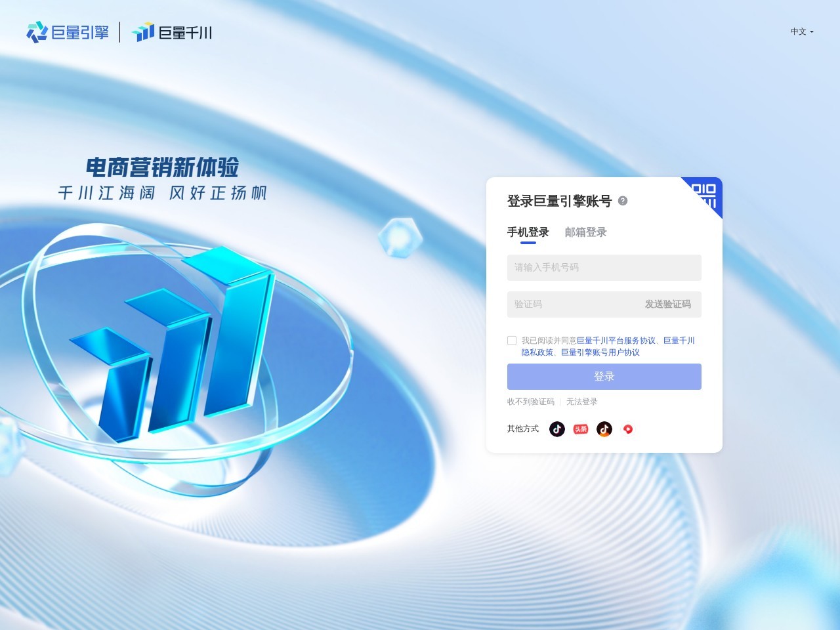This screenshot has width=840, height=630.
Task: Click the 发送验证码 button
Action: [x=668, y=304]
